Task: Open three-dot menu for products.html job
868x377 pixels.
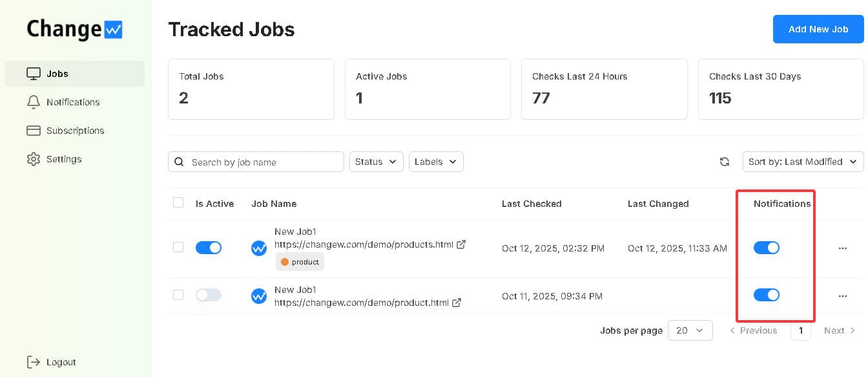Action: [x=842, y=248]
